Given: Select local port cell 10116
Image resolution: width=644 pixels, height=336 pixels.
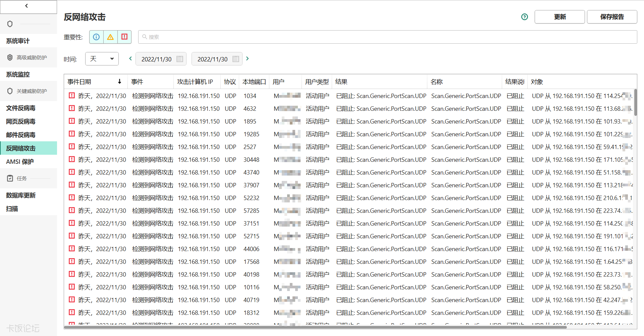Looking at the screenshot, I should (251, 287).
